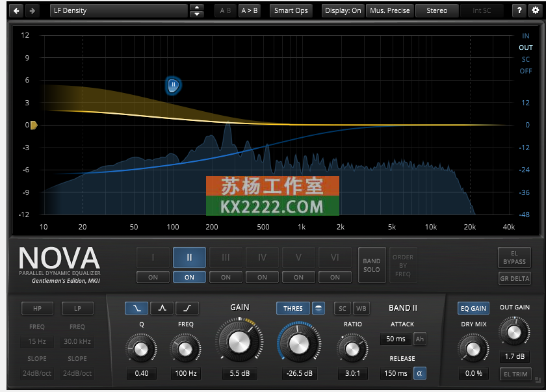Select band VI tab
This screenshot has height=392, width=546.
335,257
